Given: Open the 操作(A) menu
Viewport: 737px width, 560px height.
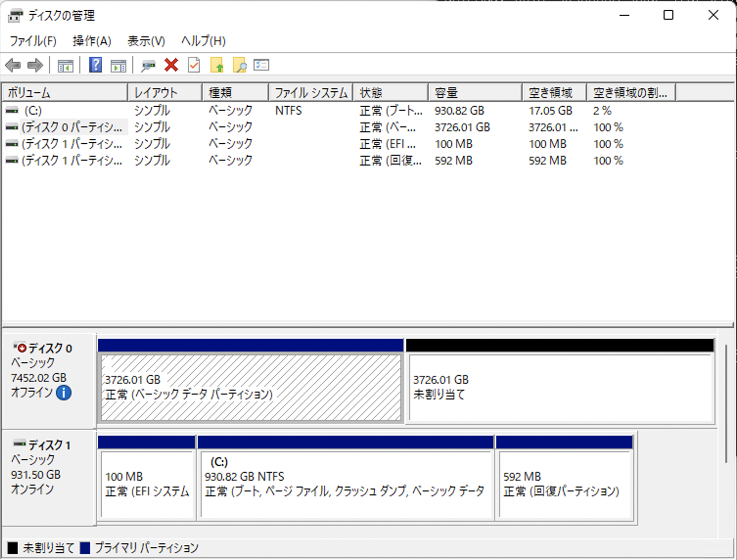Looking at the screenshot, I should (x=92, y=41).
